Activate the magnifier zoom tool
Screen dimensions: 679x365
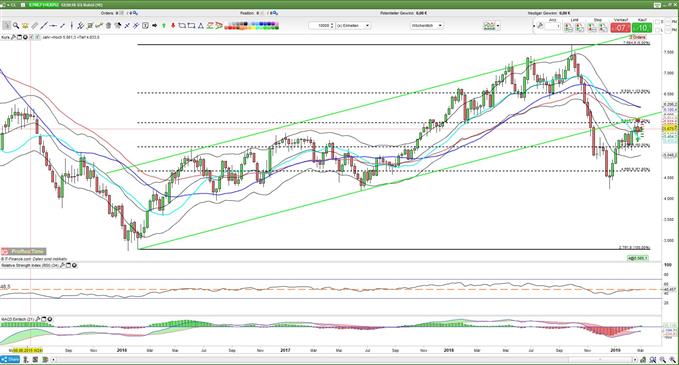(x=16, y=26)
